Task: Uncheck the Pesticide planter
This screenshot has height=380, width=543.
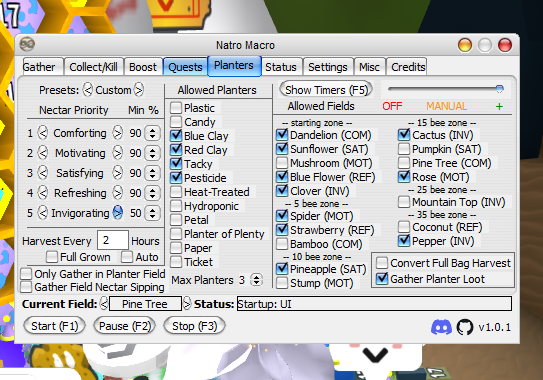Action: point(176,178)
